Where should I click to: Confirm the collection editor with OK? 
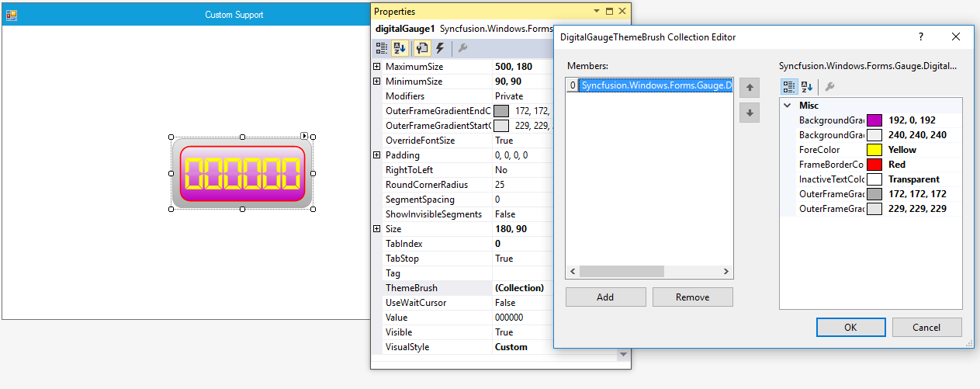tap(850, 327)
